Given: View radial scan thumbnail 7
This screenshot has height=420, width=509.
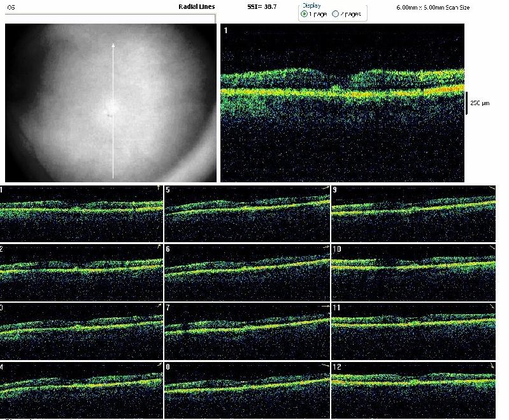Looking at the screenshot, I should click(247, 331).
